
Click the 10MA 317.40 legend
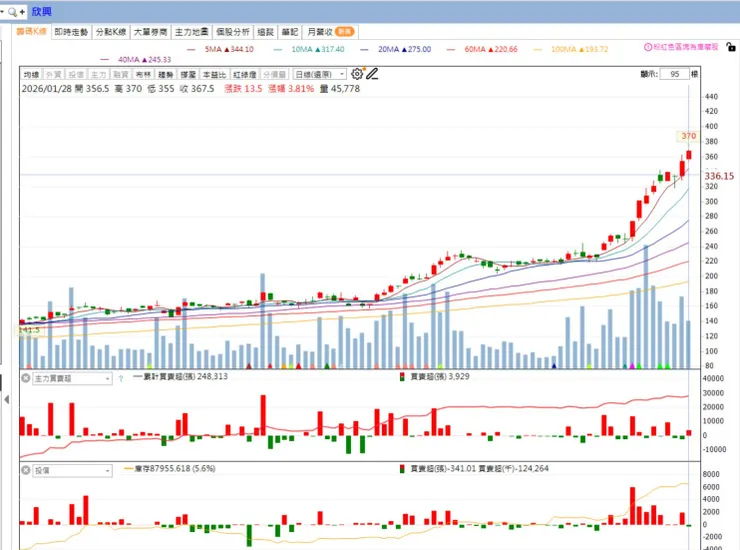309,49
